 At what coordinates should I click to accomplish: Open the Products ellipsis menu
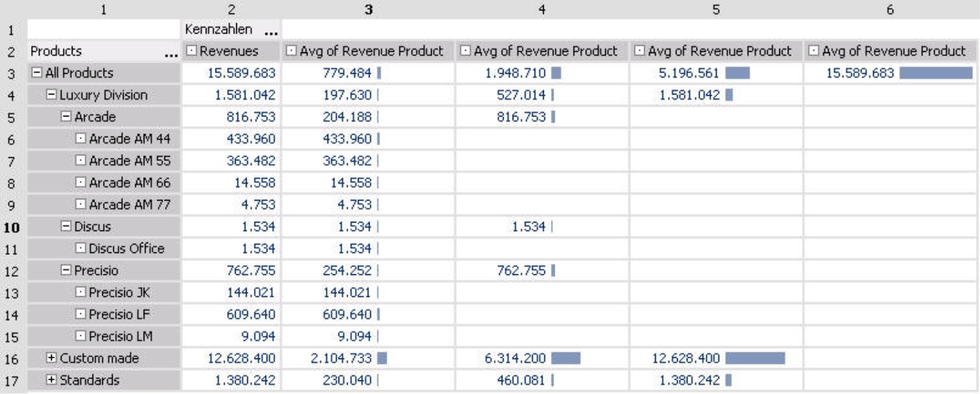pos(171,54)
